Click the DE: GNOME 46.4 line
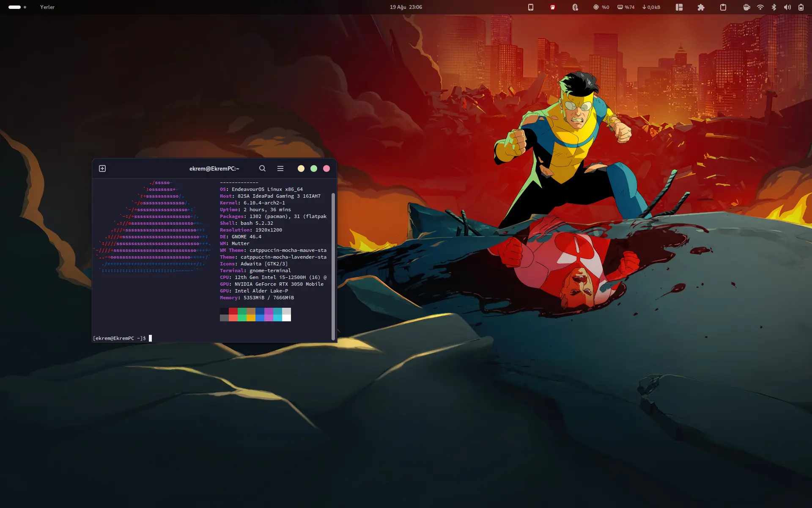 (x=241, y=237)
